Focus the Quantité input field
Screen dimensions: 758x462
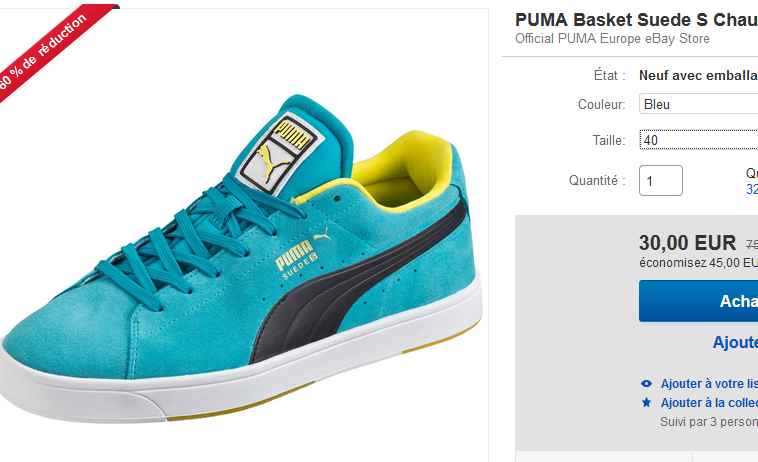coord(661,181)
